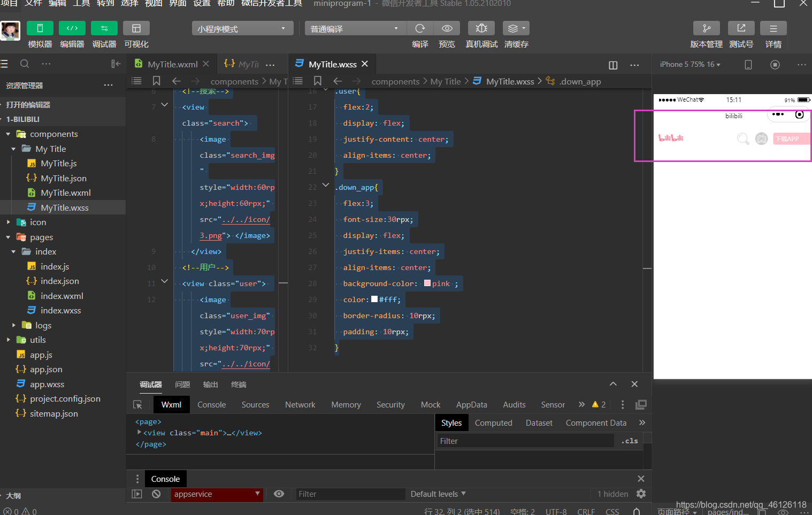Collapse the My Title folder
812x515 pixels.
(13, 149)
